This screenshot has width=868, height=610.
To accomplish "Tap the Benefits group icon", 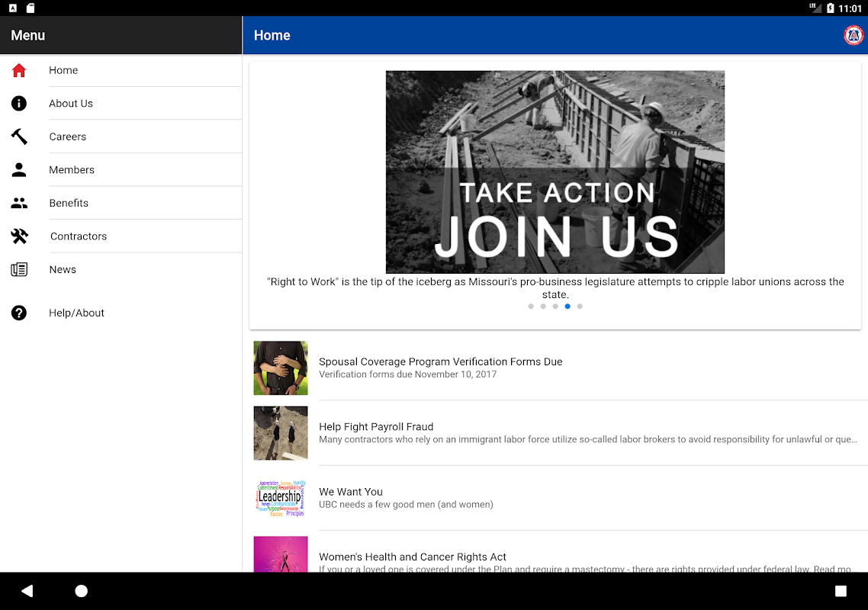I will click(x=19, y=203).
